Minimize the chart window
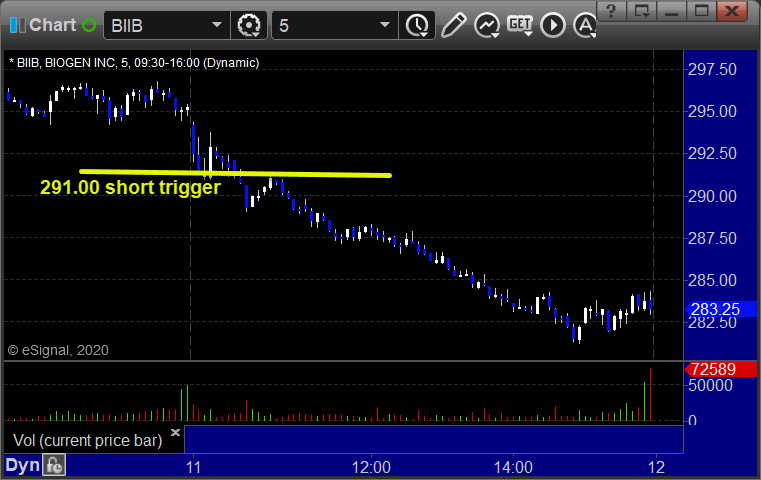 point(671,11)
